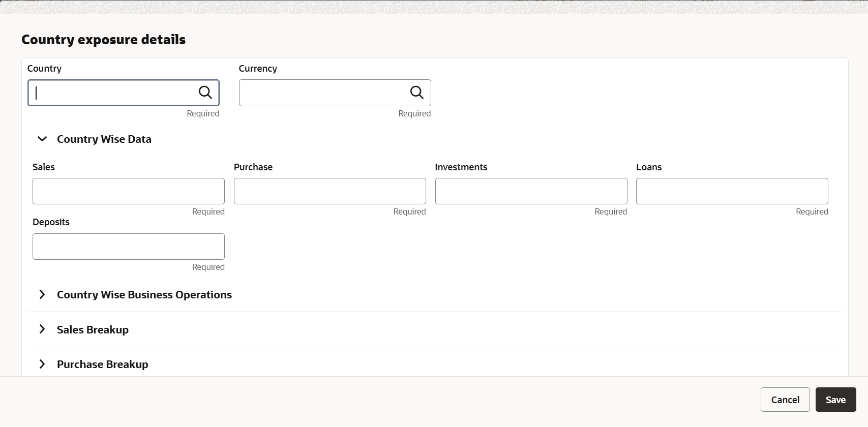Click the Currency field label
Image resolution: width=868 pixels, height=427 pixels.
[258, 69]
